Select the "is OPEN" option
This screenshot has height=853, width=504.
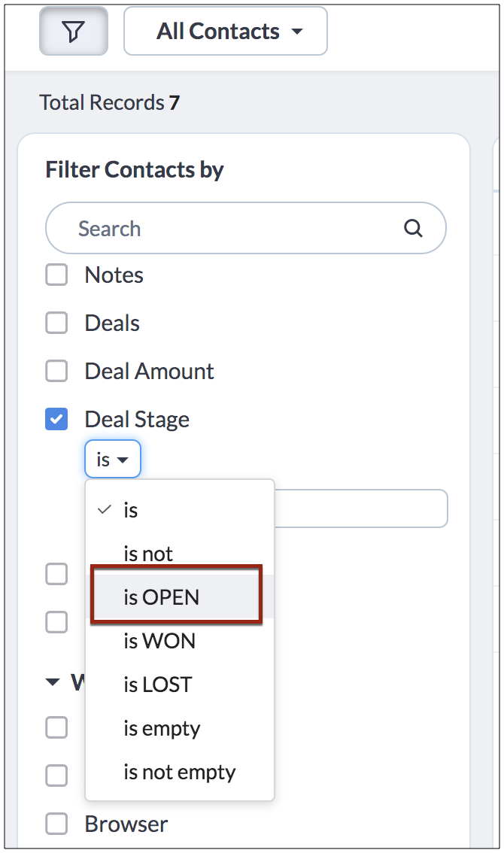click(x=162, y=598)
